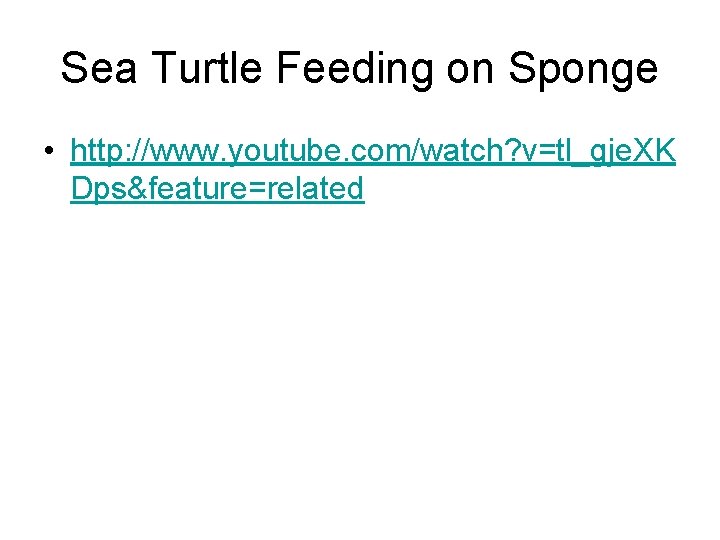
Task: Click the word "Feeding" in the title
Action: click(x=354, y=69)
